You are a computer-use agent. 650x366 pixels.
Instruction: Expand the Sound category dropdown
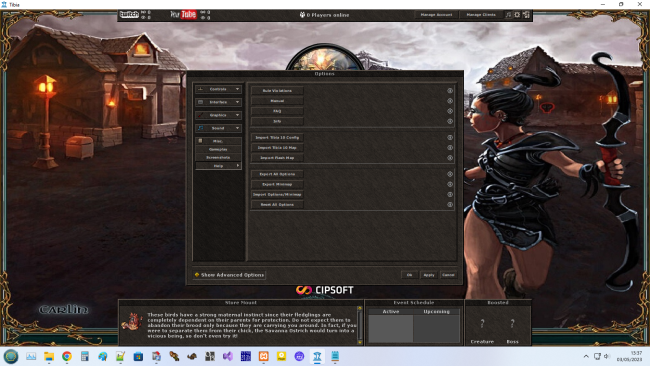(218, 128)
